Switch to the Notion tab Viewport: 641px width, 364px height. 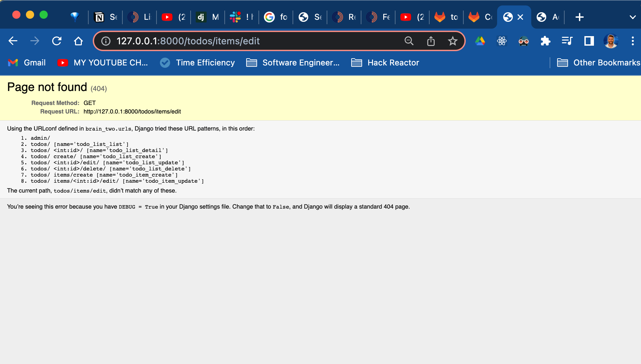point(105,17)
